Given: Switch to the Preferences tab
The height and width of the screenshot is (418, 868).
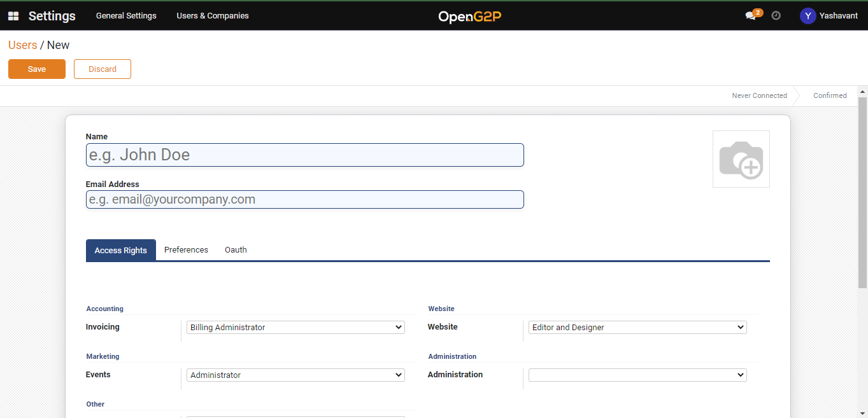Looking at the screenshot, I should point(186,250).
